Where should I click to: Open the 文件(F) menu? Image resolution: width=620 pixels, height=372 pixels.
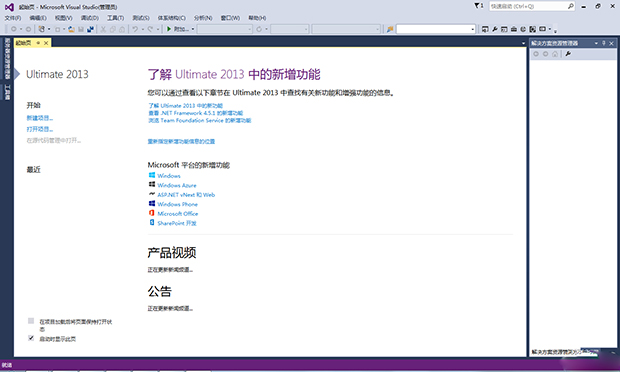(13, 18)
